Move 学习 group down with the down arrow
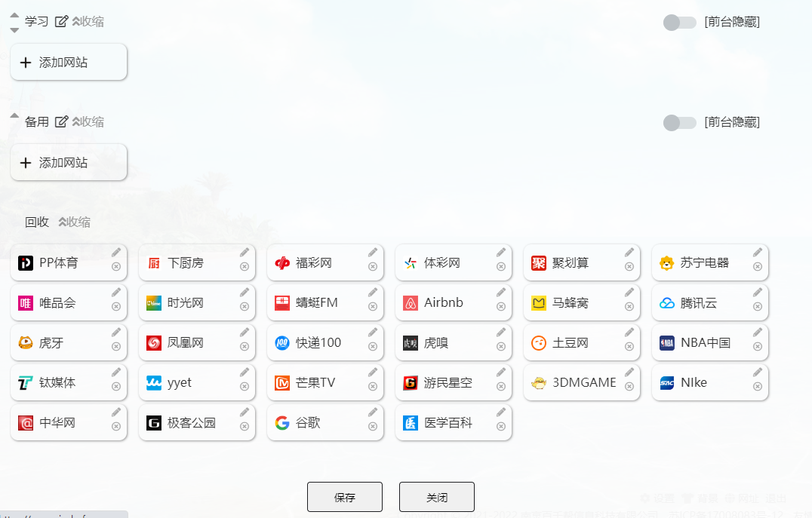Screen dimensions: 812x518 pyautogui.click(x=14, y=30)
